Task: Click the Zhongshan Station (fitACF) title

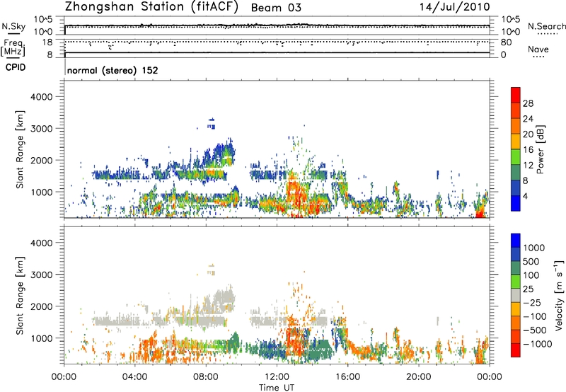Action: [x=151, y=7]
